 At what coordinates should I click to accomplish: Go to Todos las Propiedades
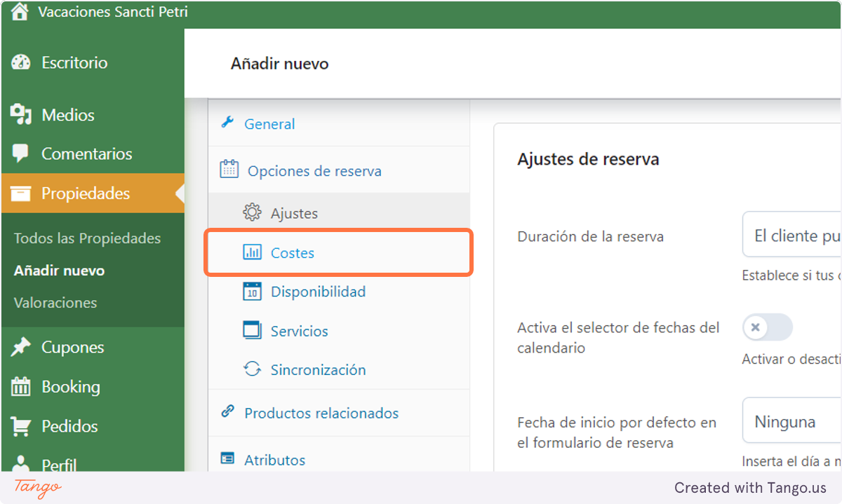[87, 238]
